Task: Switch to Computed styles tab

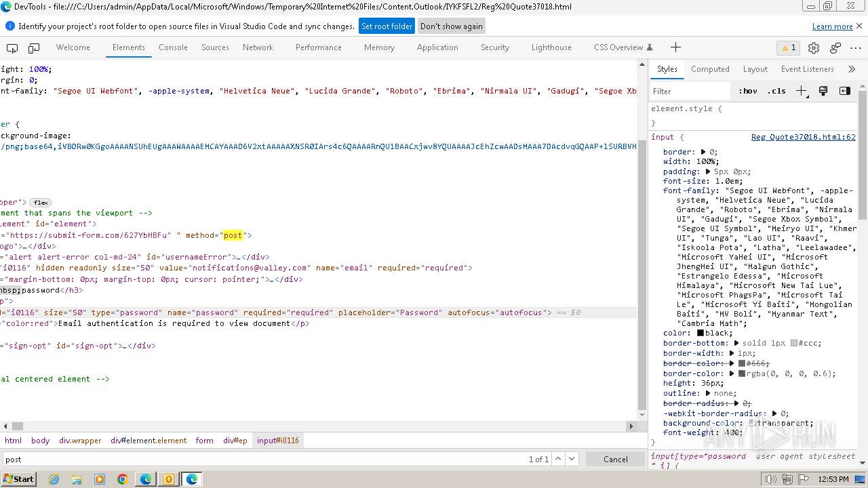Action: click(710, 69)
